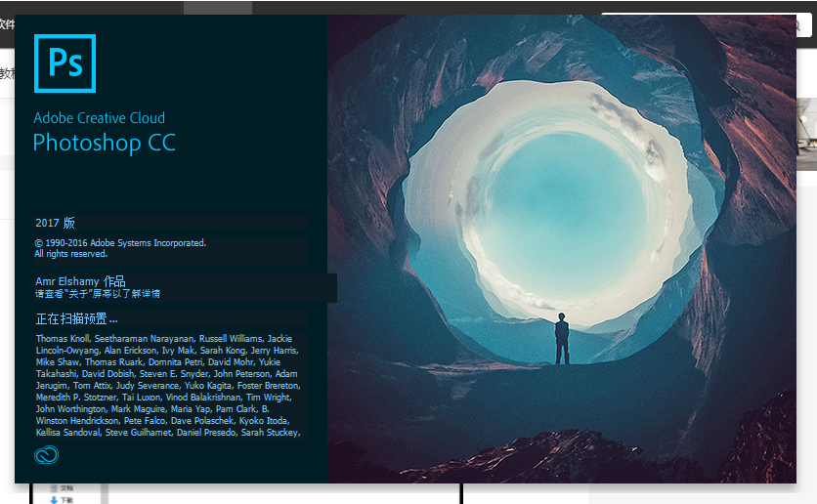Click the Creative Cloud icon at bottom

46,454
